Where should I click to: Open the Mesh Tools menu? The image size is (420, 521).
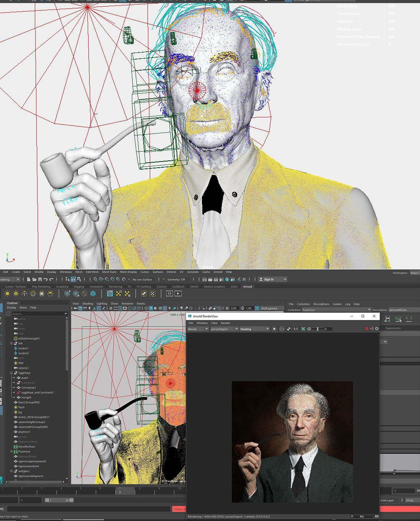[x=109, y=272]
